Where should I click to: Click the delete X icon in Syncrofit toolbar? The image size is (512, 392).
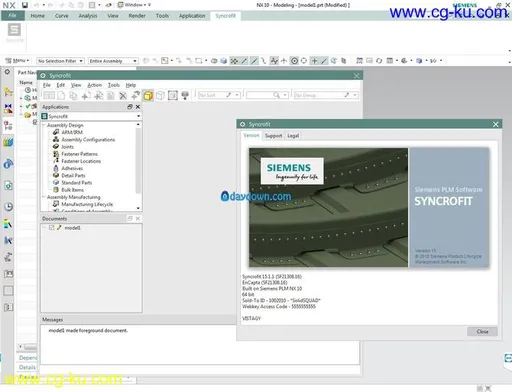click(x=123, y=96)
